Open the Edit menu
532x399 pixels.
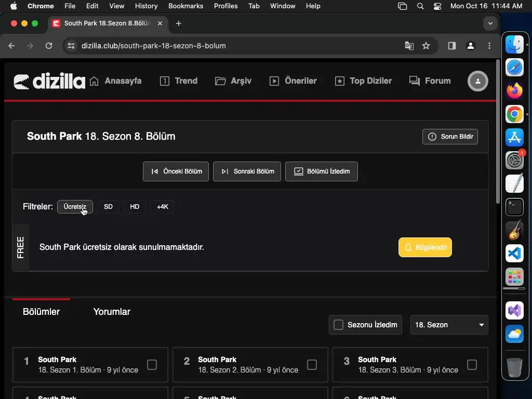(92, 6)
